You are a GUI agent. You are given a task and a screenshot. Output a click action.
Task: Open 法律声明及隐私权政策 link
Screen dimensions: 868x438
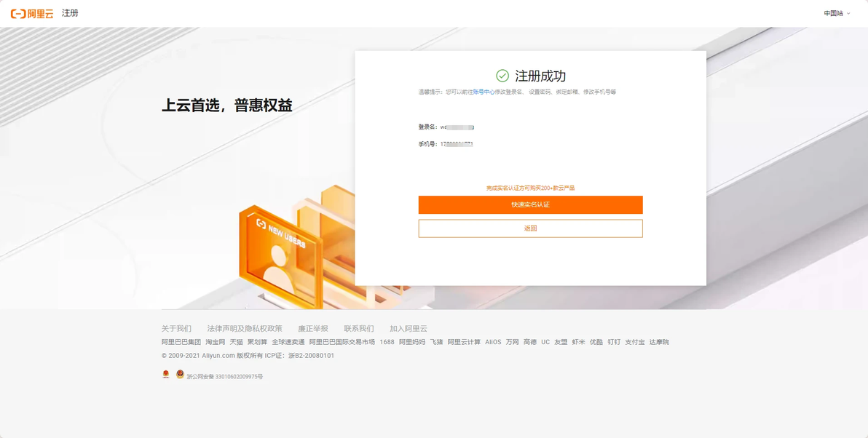(x=245, y=329)
